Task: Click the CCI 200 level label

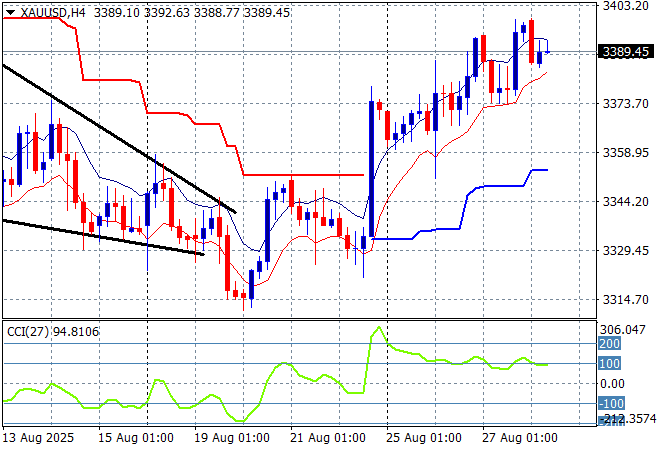Action: click(609, 344)
